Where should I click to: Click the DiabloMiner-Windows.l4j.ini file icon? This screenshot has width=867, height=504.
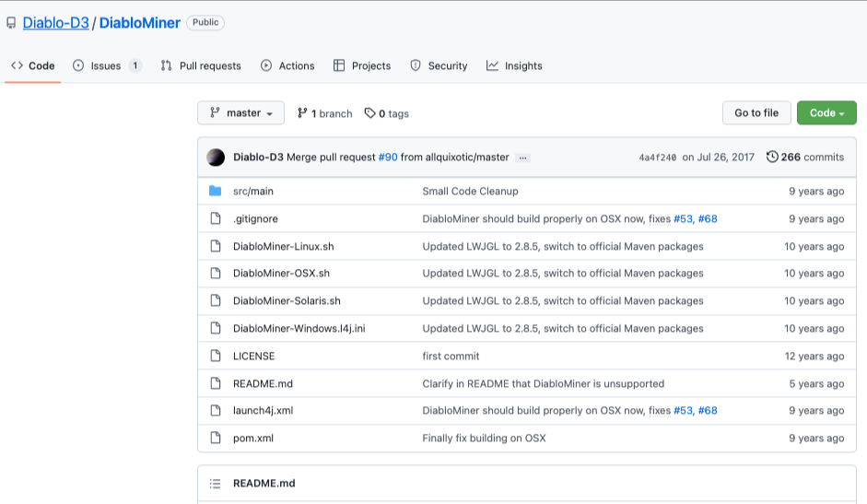point(216,328)
